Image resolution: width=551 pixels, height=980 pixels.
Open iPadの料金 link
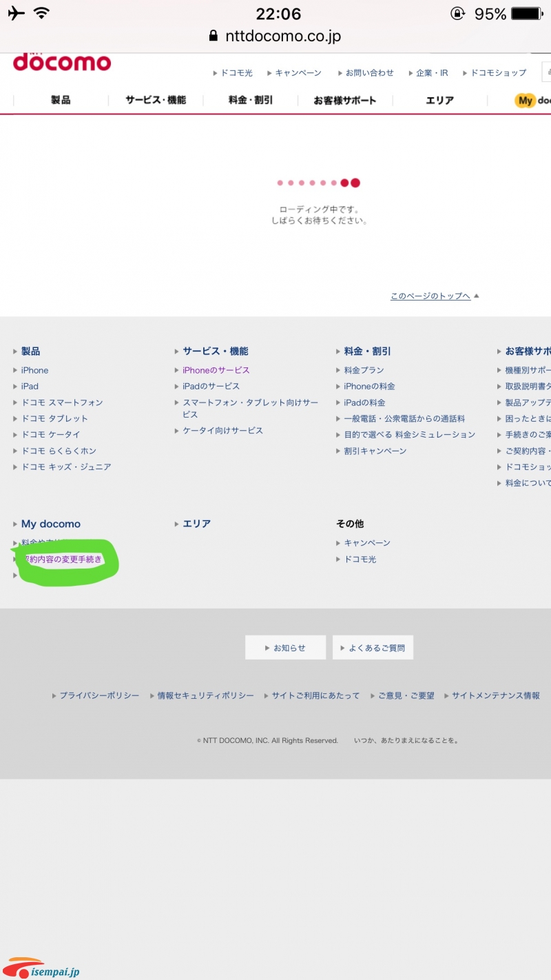(x=365, y=402)
